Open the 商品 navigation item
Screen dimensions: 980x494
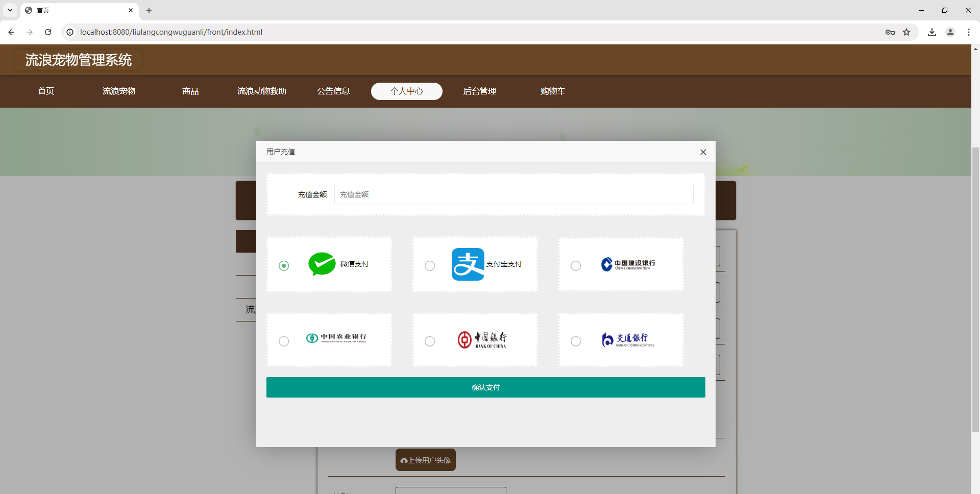[190, 91]
